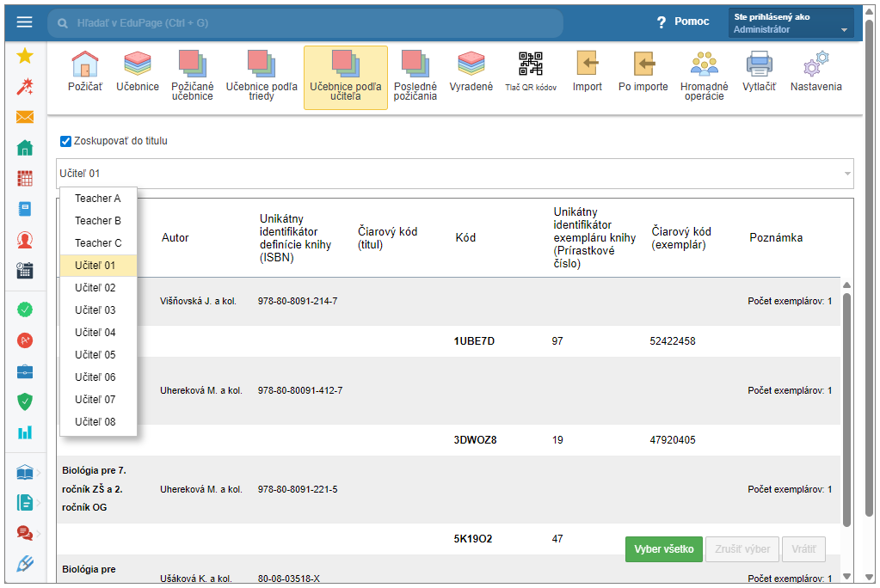Toggle Zoskupovať do titulu checkbox
Viewport: 880px width, 588px height.
65,141
